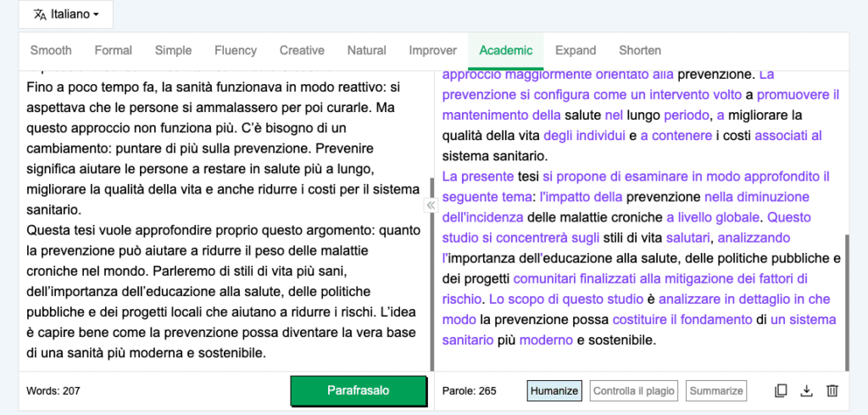
Task: Choose the Simple mode tab
Action: tap(173, 50)
